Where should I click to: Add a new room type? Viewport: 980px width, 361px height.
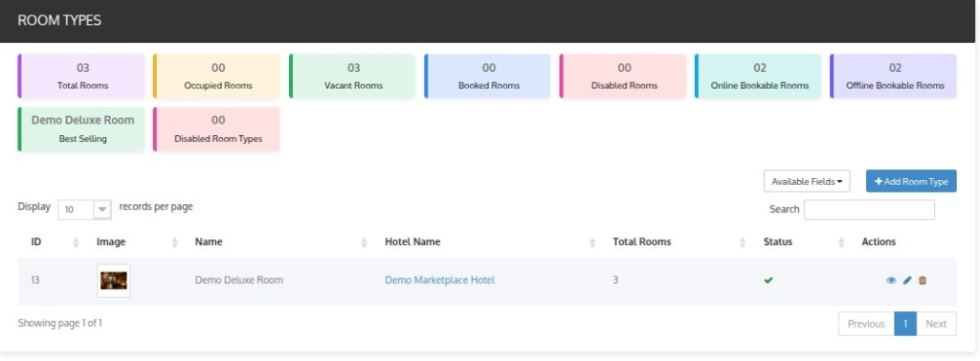pyautogui.click(x=911, y=181)
